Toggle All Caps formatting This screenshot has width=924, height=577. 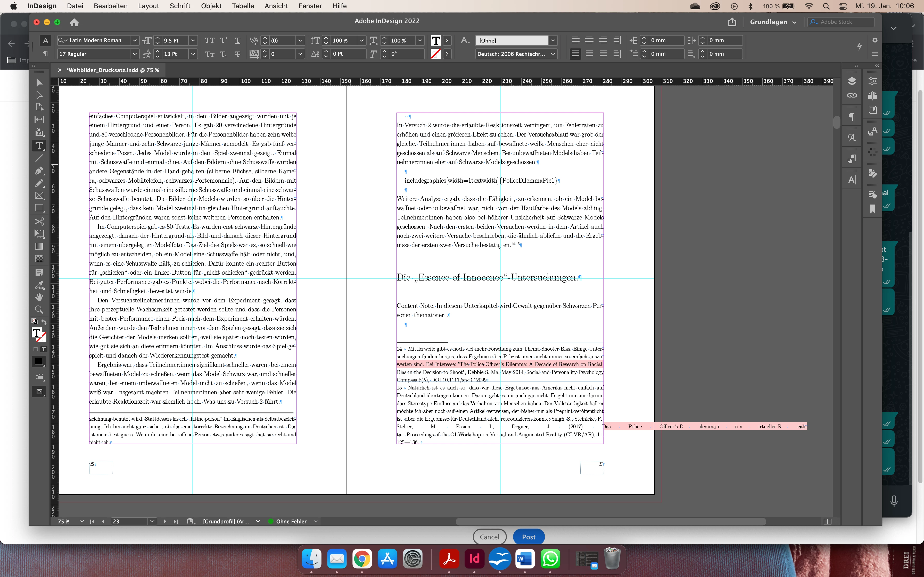[x=210, y=40]
